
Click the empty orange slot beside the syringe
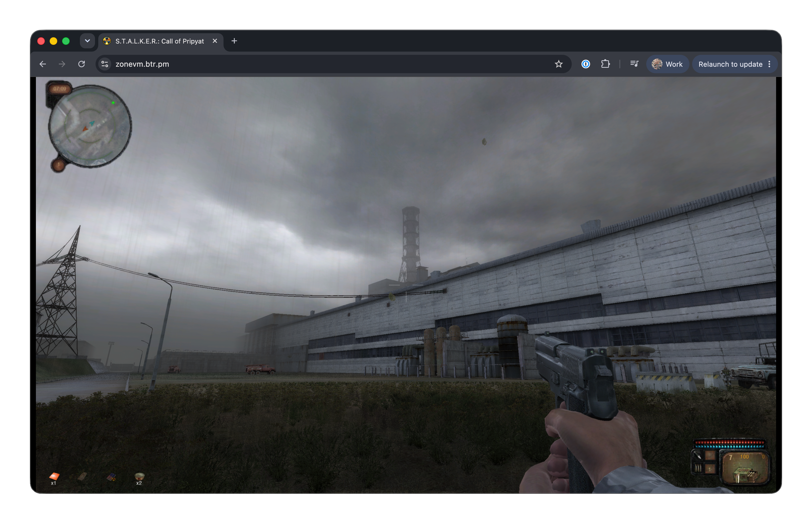click(710, 456)
